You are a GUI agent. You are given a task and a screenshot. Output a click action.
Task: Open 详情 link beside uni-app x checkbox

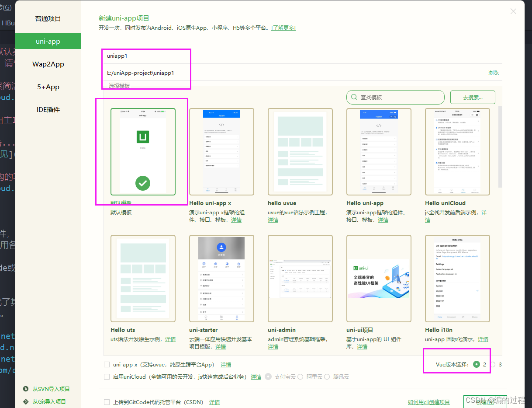tap(226, 364)
